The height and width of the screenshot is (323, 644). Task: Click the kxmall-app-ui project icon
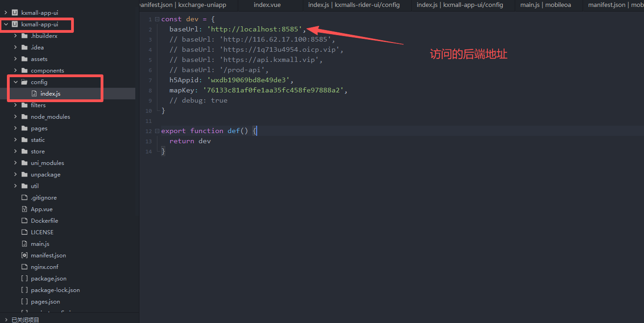[x=15, y=24]
